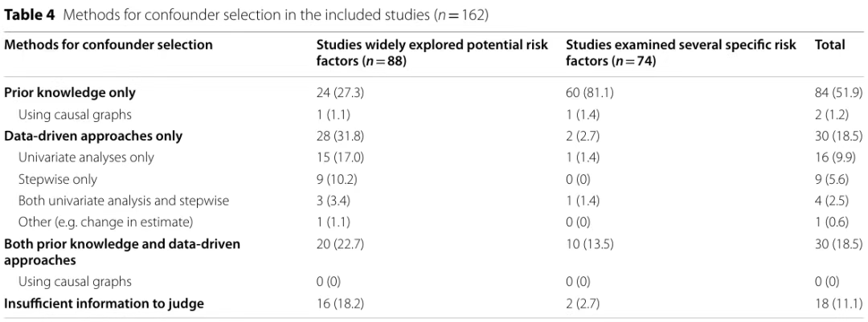Select the value 18 (11.1) in Total
This screenshot has width=868, height=322.
point(838,304)
